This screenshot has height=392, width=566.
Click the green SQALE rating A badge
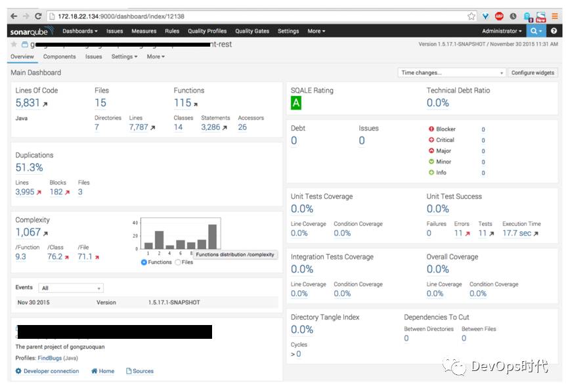296,103
